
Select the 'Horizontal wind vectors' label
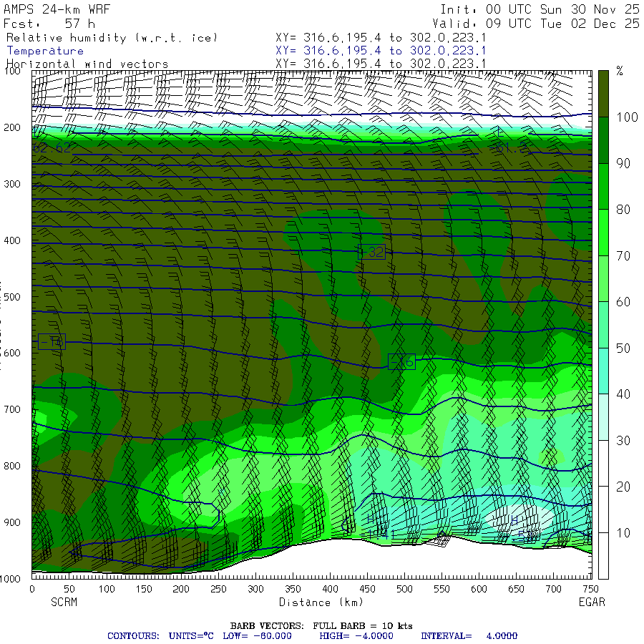point(87,64)
